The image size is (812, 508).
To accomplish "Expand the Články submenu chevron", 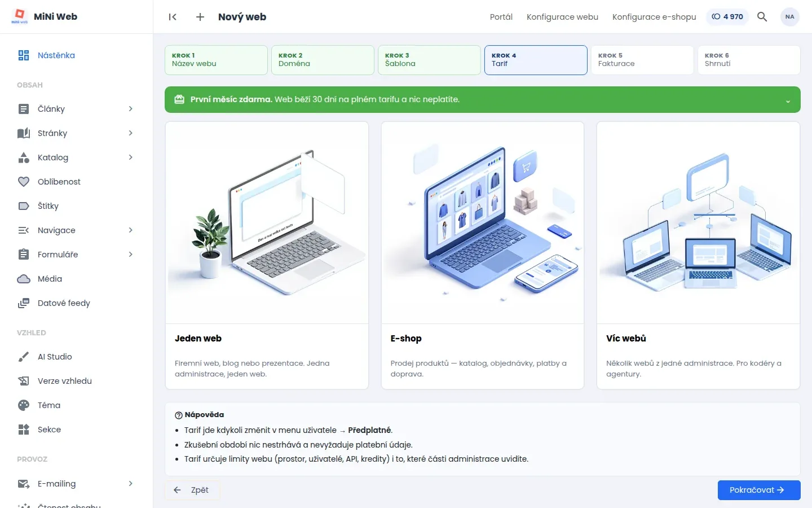I will click(x=130, y=109).
